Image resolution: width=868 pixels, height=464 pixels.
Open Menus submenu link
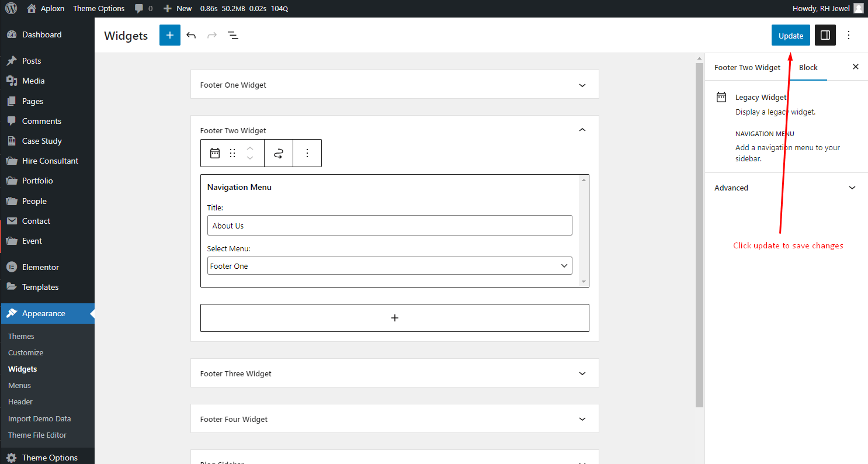[x=19, y=385]
